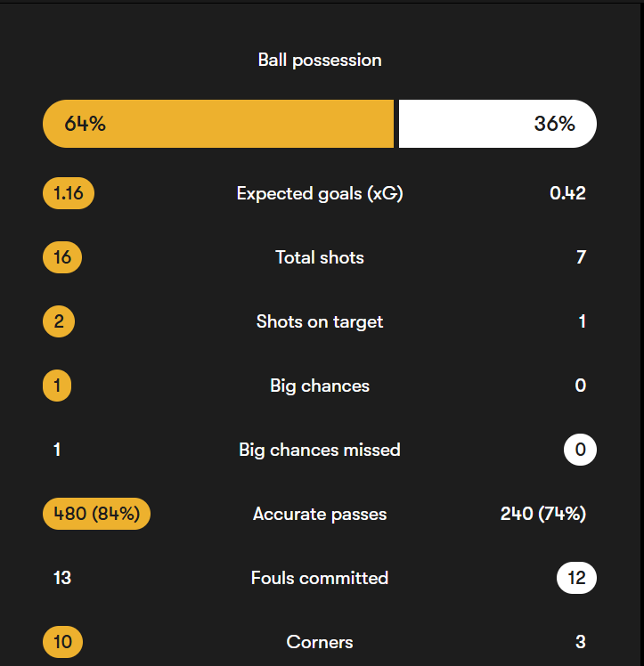Click the 0.42 expected goals value
644x666 pixels.
(x=567, y=193)
